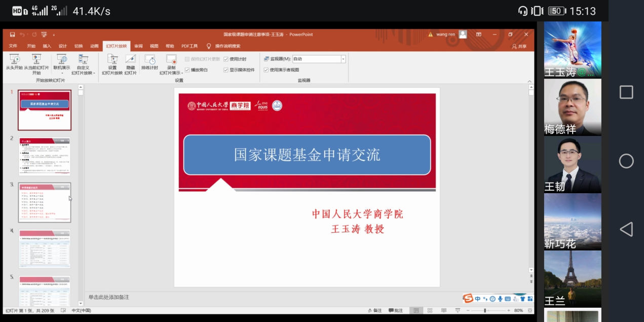Viewport: 644px width, 322px height.
Task: Click 从当前幻灯片开始 slideshow icon
Action: (36, 59)
